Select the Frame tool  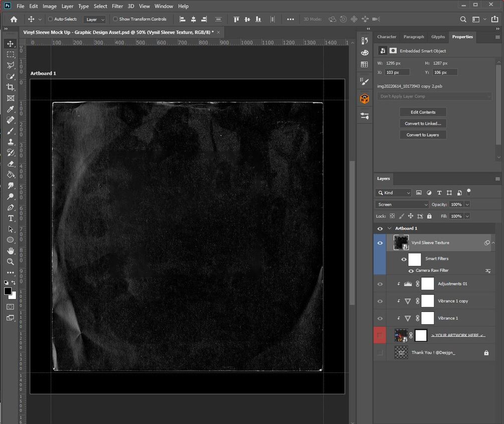(11, 98)
